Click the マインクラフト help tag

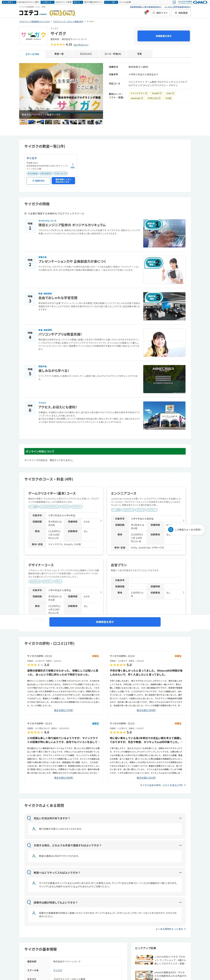(139, 93)
